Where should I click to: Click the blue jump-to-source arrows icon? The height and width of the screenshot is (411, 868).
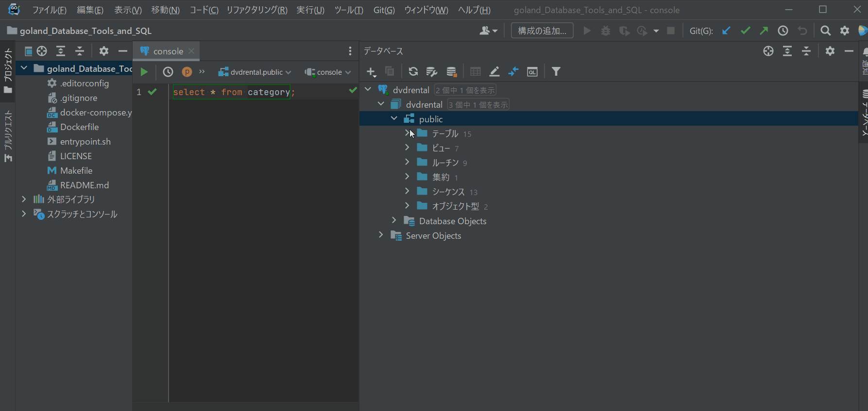click(513, 71)
